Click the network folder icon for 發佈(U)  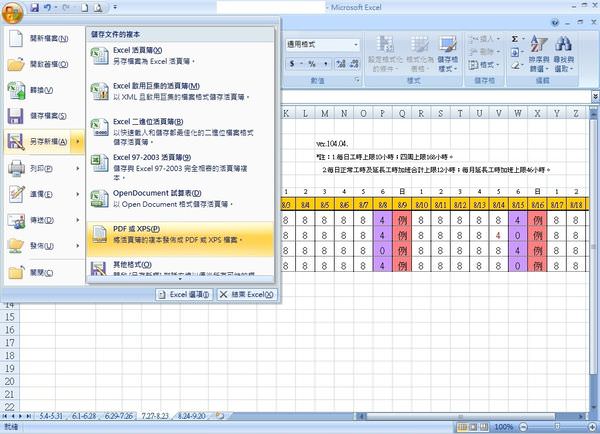coord(16,246)
